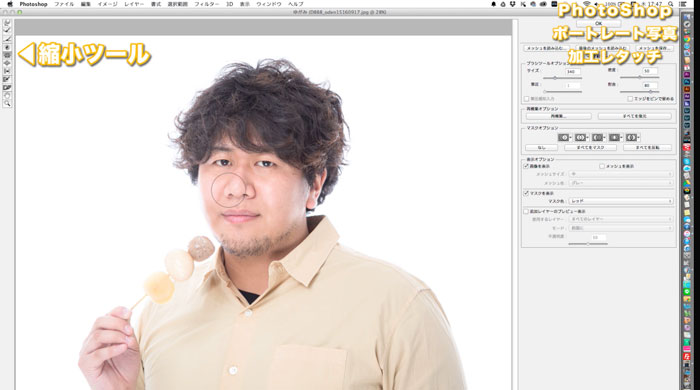700x390 pixels.
Task: Click the なし mask button
Action: click(542, 147)
